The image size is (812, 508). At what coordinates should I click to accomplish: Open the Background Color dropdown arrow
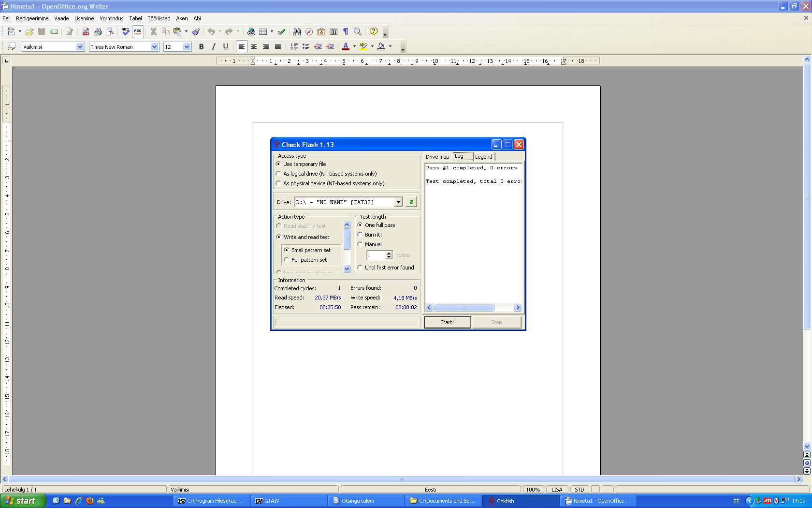pos(390,47)
